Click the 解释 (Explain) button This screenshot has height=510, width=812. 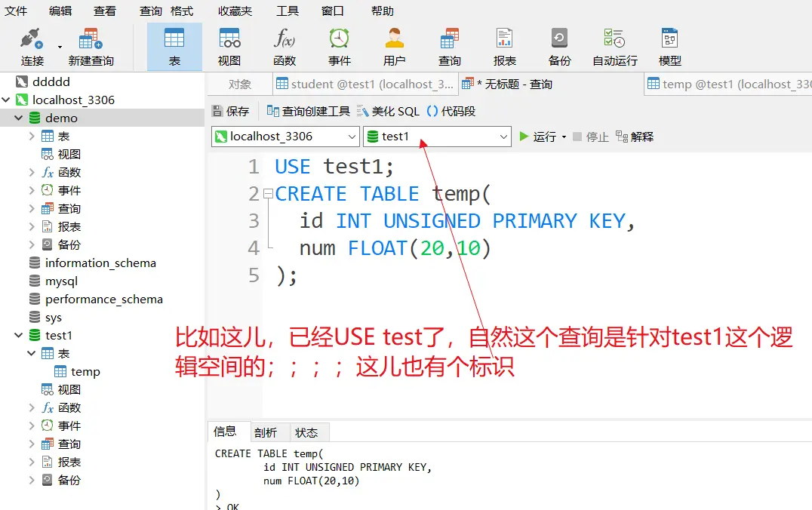click(635, 137)
